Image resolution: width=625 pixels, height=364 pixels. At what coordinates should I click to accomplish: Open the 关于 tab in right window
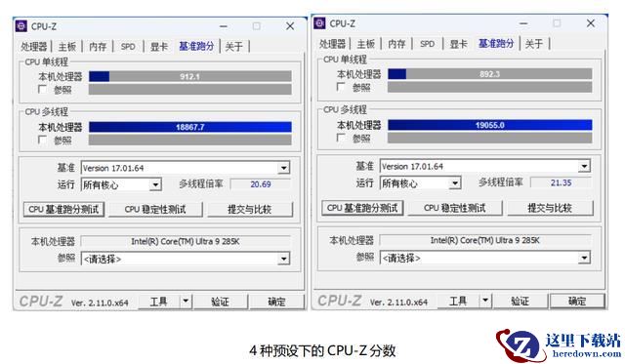534,44
